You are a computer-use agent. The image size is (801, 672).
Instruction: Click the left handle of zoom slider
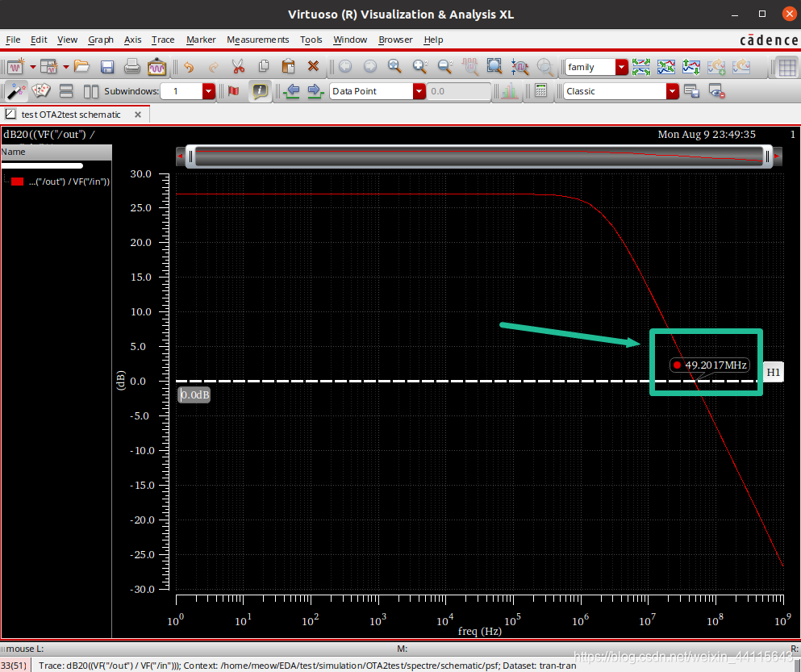[190, 157]
